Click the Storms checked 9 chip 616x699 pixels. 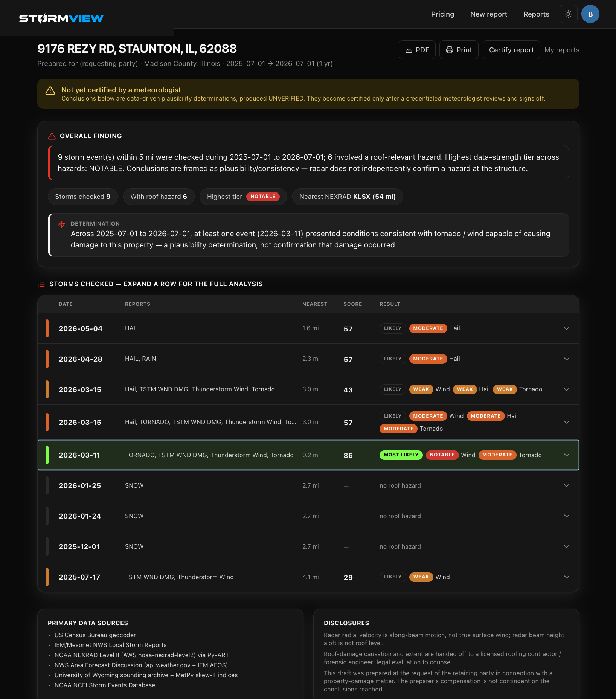click(x=83, y=197)
